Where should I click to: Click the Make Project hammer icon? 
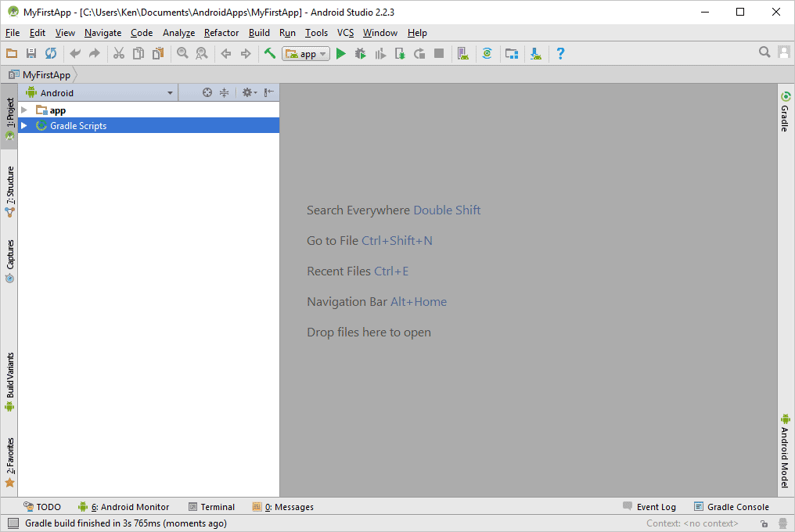269,53
